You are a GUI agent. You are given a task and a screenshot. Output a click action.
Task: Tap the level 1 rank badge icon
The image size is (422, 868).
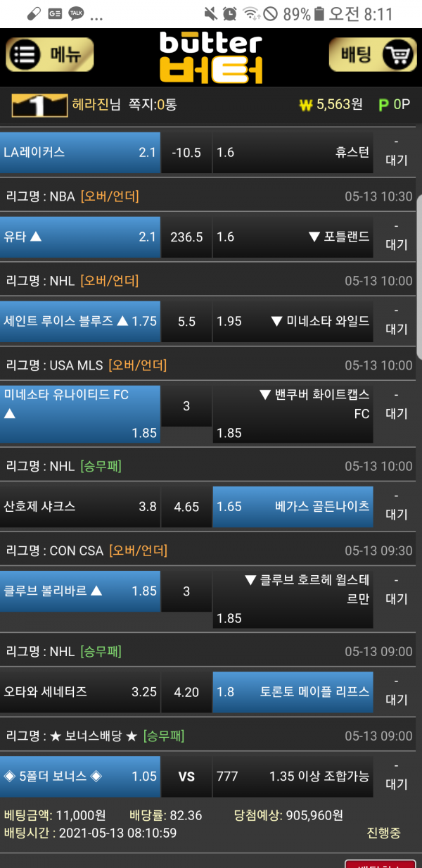[x=39, y=106]
